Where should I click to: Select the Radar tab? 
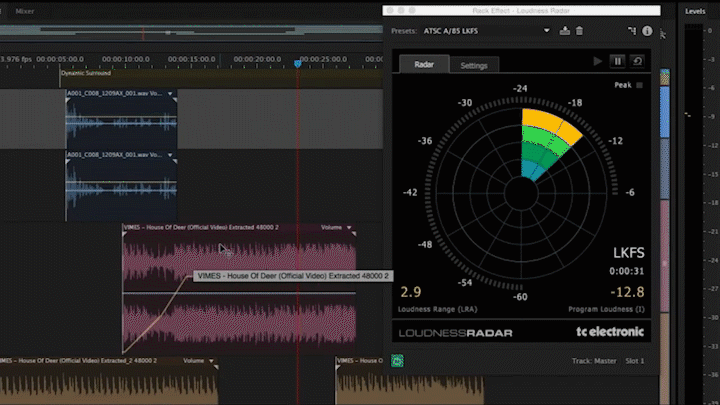(424, 64)
